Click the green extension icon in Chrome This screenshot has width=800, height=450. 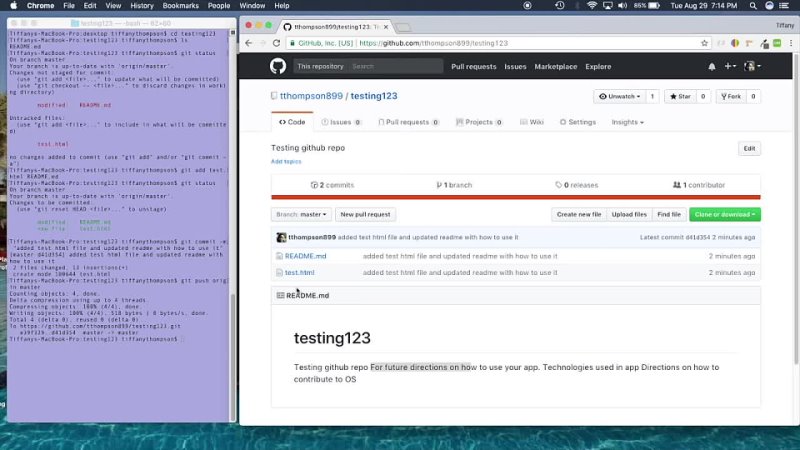point(777,43)
